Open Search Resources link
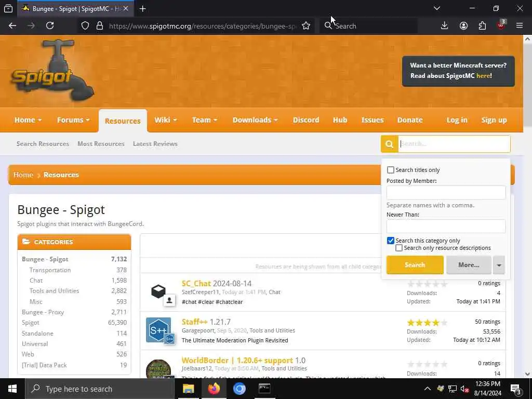This screenshot has width=532, height=399. 43,144
